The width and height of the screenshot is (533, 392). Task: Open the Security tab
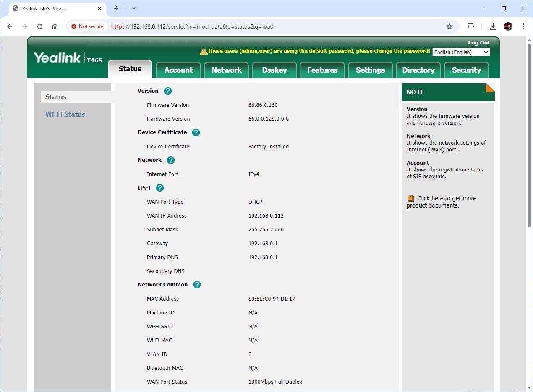tap(466, 70)
